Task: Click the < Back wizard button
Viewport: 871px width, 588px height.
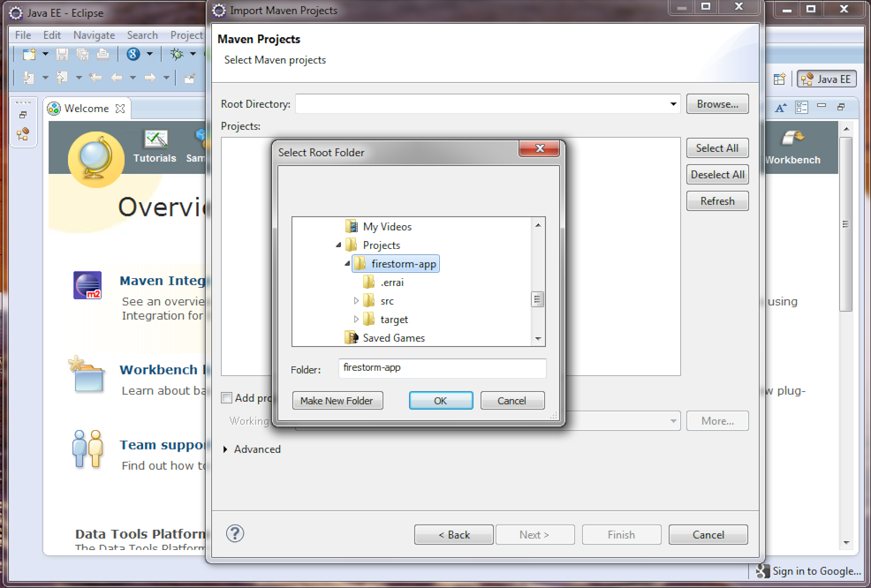Action: 454,535
